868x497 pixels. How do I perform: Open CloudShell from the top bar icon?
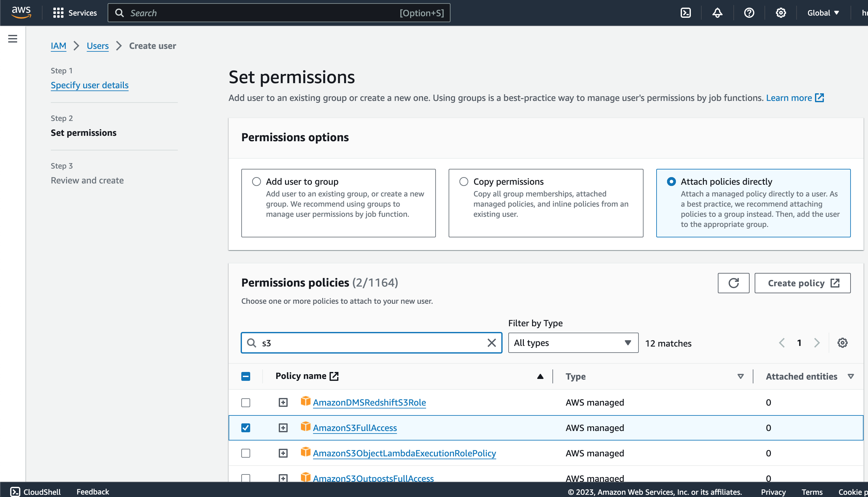tap(685, 13)
